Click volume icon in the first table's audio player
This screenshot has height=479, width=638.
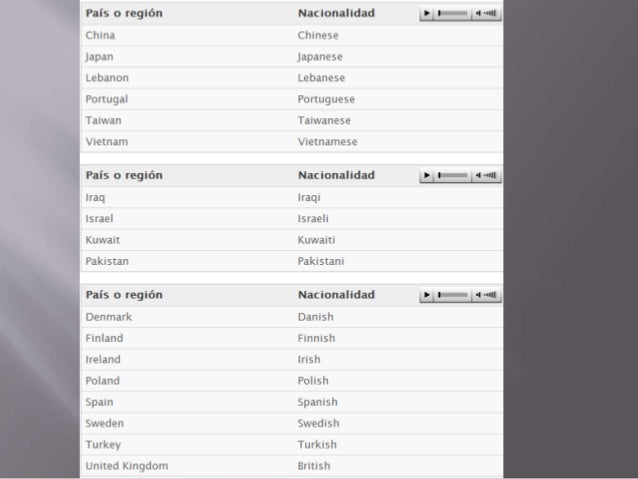point(488,15)
